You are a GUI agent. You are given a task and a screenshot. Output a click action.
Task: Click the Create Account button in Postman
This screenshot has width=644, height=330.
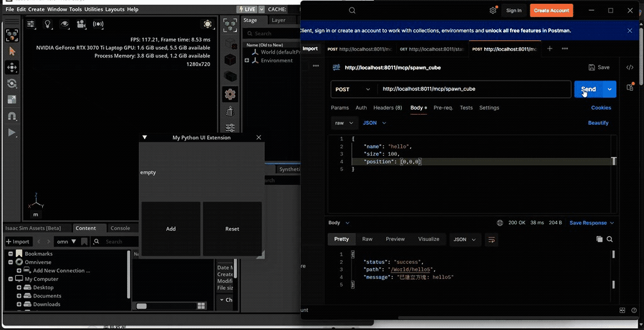click(551, 11)
